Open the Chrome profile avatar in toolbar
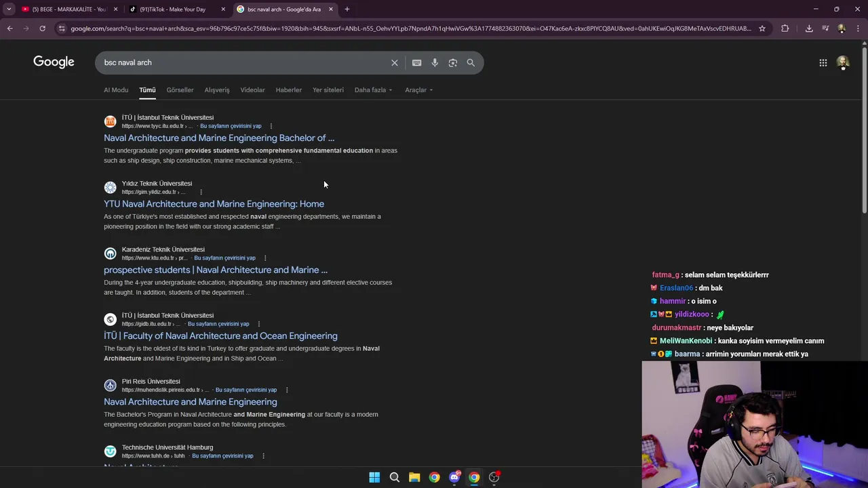 [x=842, y=28]
